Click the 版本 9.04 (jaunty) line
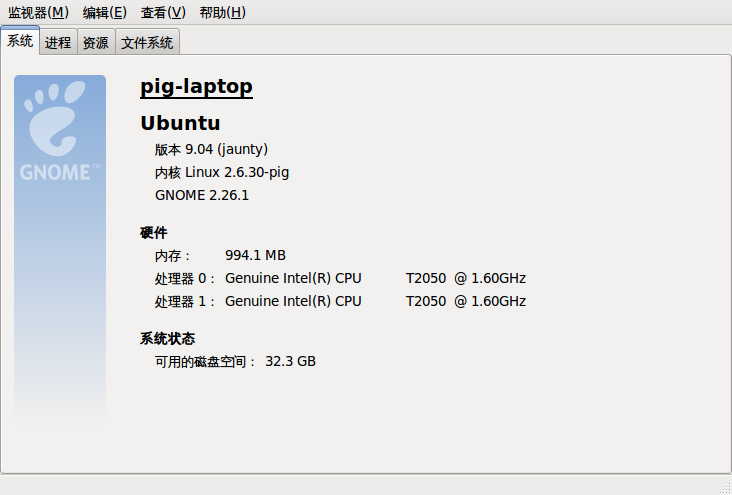Image resolution: width=732 pixels, height=495 pixels. click(211, 149)
